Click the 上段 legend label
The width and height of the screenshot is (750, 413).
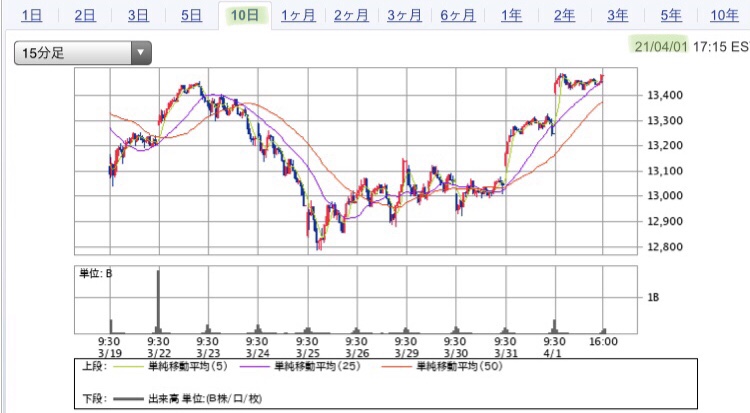point(95,367)
